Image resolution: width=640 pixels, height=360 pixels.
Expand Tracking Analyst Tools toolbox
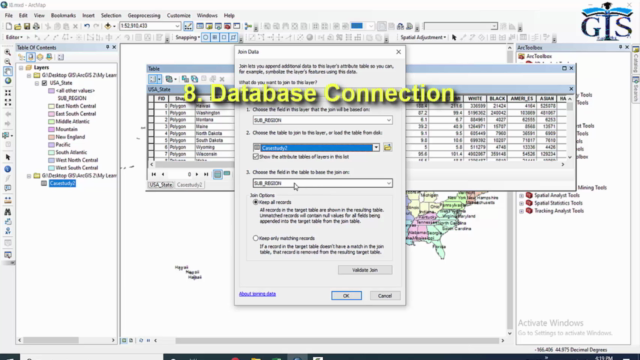click(522, 211)
